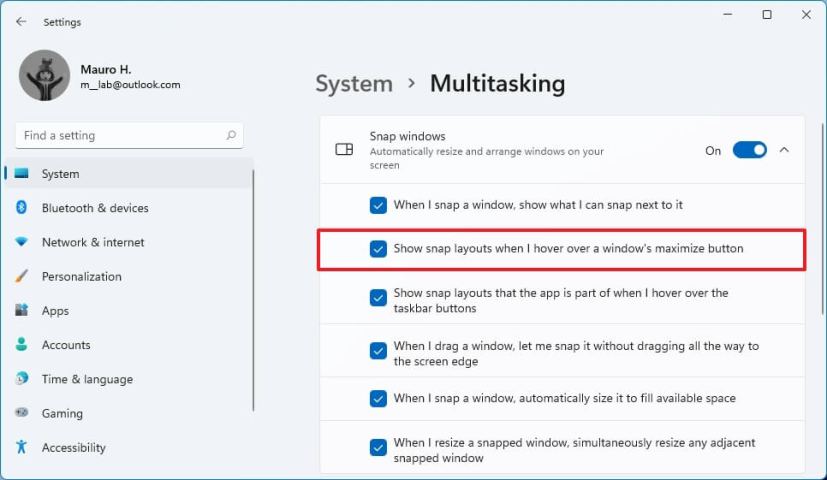Click the Network & internet wifi icon
Screen dimensions: 827x480
point(21,242)
